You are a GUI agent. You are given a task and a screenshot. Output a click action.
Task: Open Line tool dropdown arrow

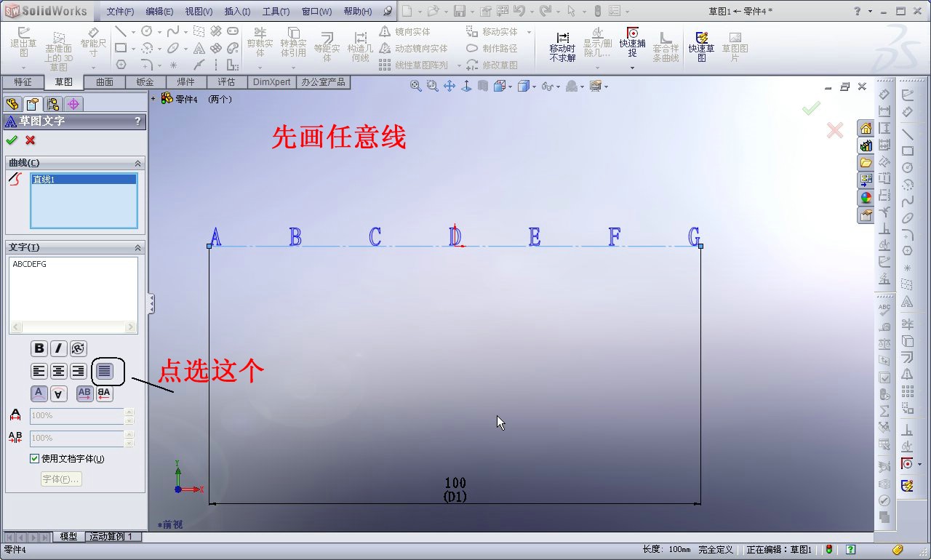[132, 32]
